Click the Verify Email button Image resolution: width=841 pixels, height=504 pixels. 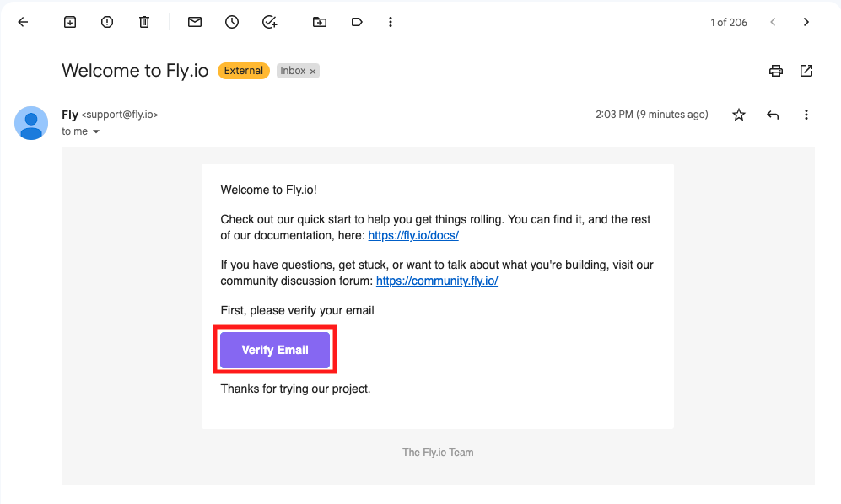(275, 350)
